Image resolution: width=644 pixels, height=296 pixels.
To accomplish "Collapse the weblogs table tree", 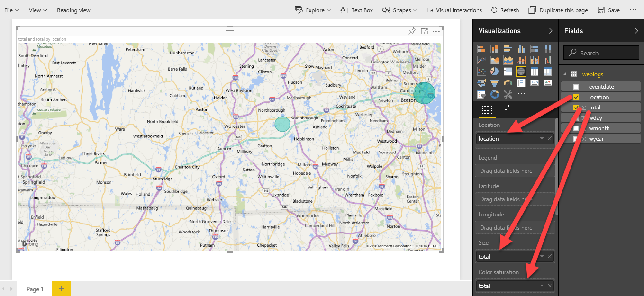I will click(565, 74).
